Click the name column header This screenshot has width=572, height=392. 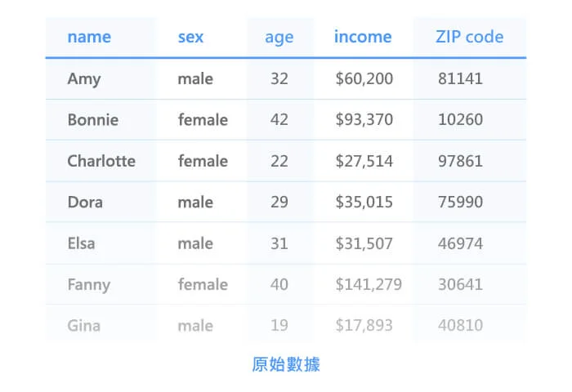[89, 37]
